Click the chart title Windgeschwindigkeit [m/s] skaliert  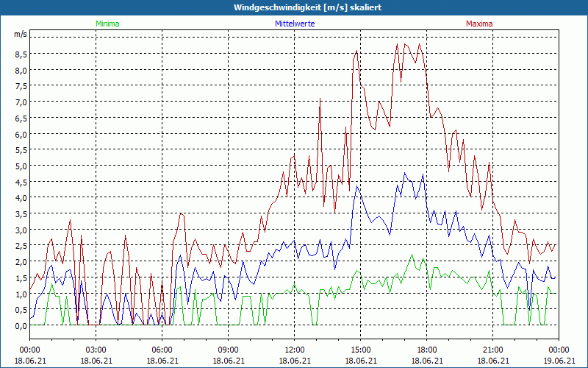pyautogui.click(x=307, y=7)
